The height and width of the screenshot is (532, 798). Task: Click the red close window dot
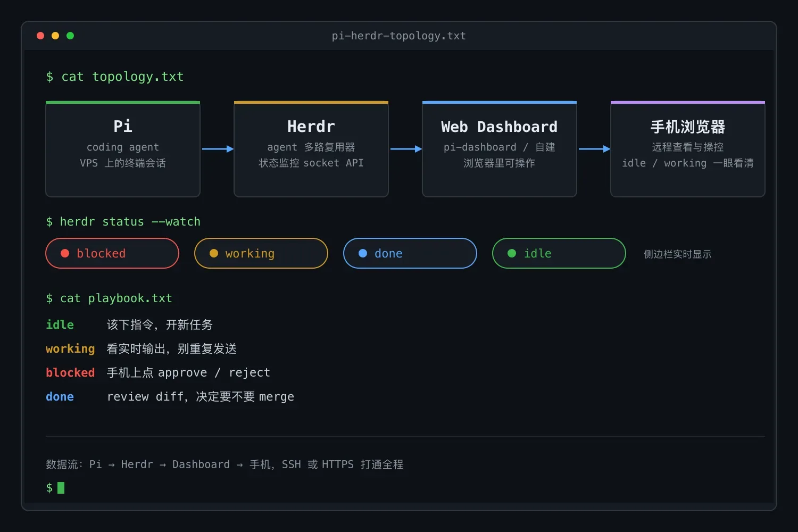click(40, 36)
